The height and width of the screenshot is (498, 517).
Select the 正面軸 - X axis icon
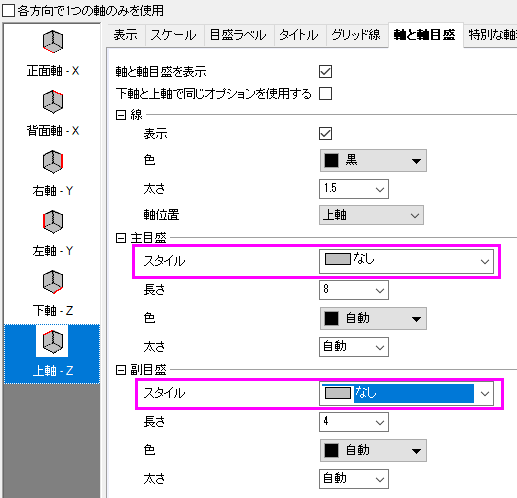pos(53,42)
